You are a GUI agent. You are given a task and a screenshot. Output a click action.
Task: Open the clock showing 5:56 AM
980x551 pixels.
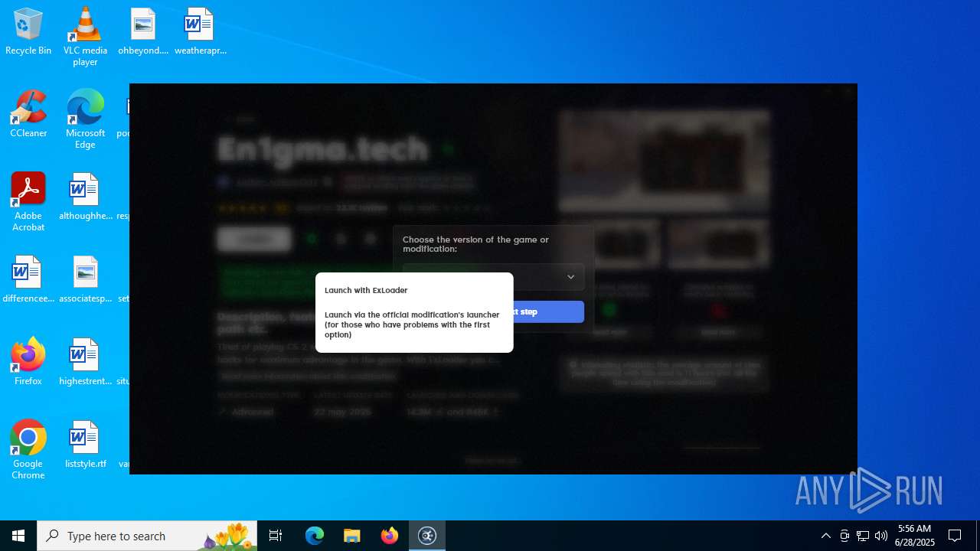pyautogui.click(x=914, y=536)
